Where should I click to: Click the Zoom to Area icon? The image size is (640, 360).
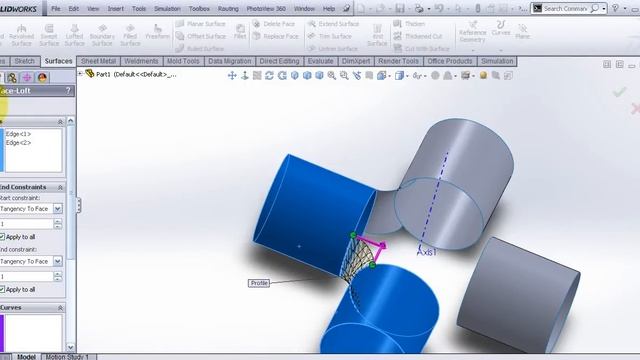(x=344, y=76)
